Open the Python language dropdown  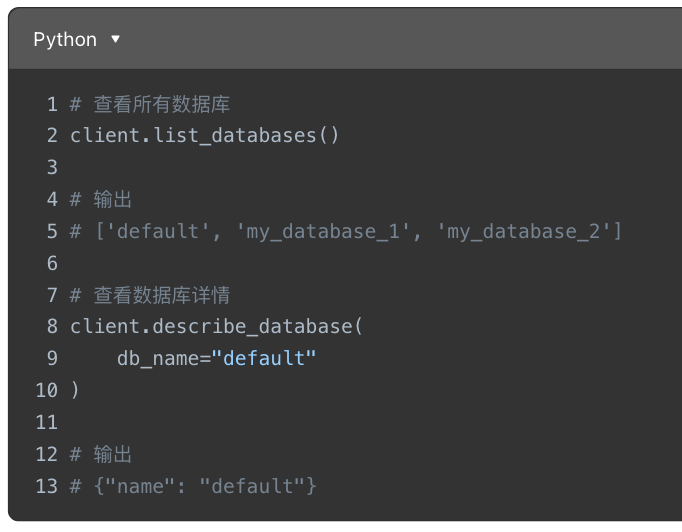[x=76, y=40]
